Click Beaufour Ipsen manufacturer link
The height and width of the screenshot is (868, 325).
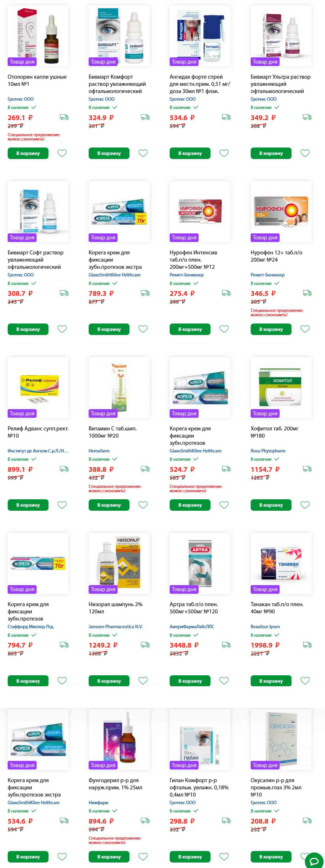265,626
